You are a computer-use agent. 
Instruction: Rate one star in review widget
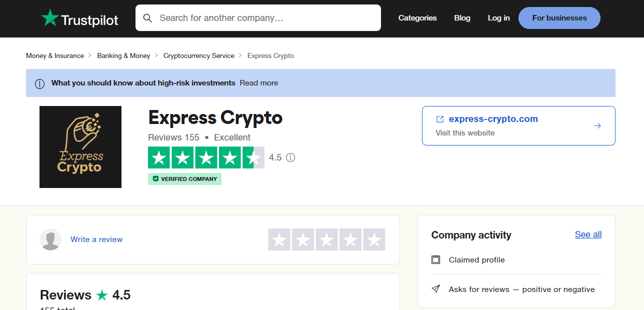click(x=279, y=239)
